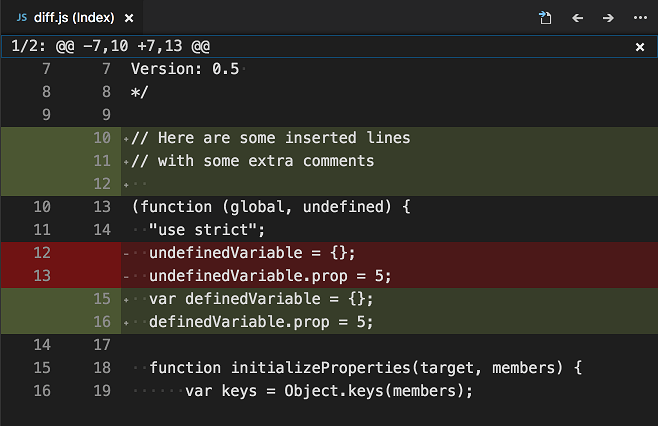This screenshot has height=426, width=658.
Task: Click added line "var definedVariable = {};"
Action: coord(261,299)
